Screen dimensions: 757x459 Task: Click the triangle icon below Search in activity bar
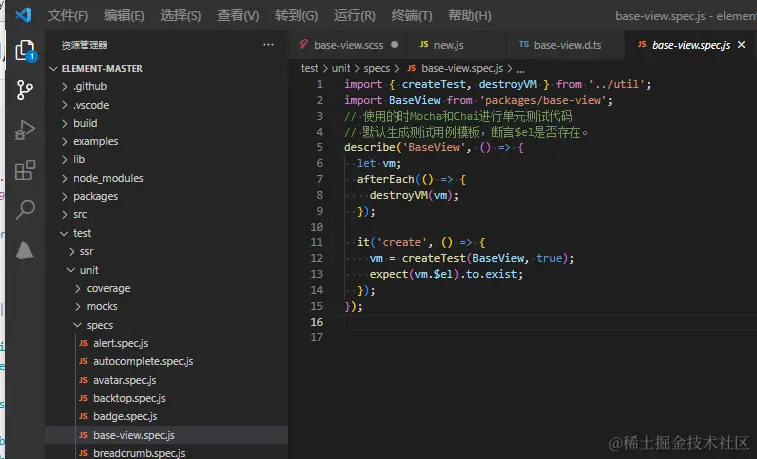25,250
